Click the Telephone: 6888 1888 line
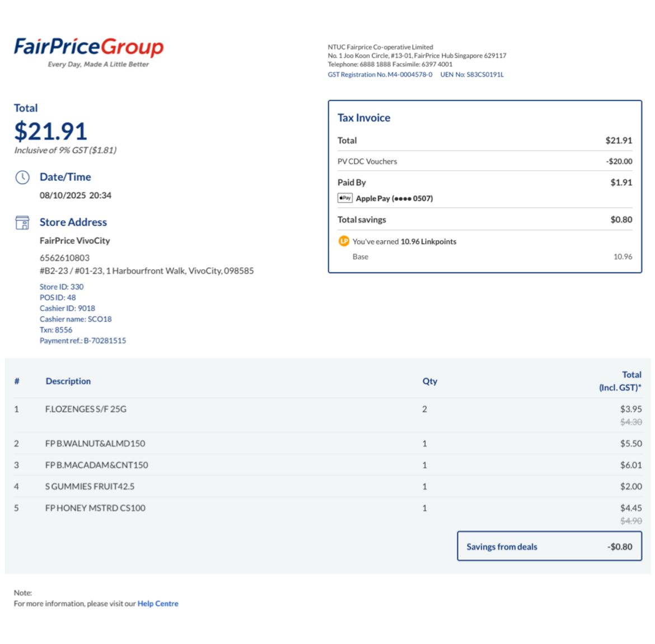Screen dimensions: 655x644 (390, 64)
